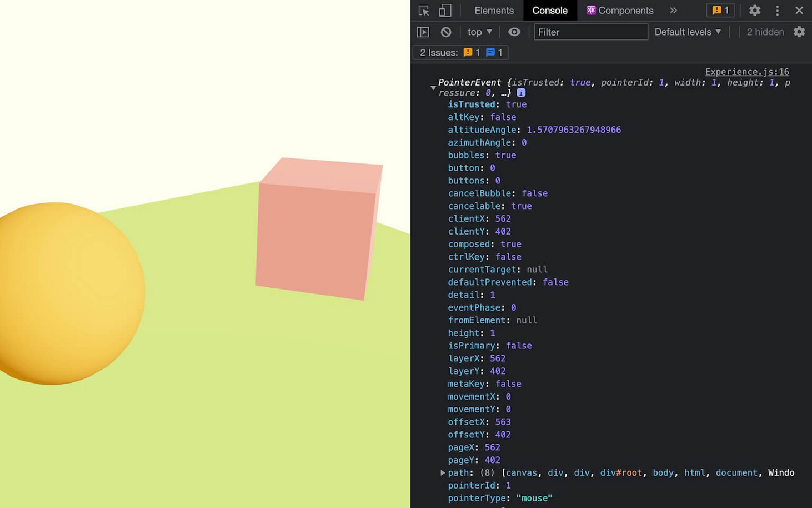Image resolution: width=812 pixels, height=508 pixels.
Task: Expand the path array entry
Action: click(443, 473)
